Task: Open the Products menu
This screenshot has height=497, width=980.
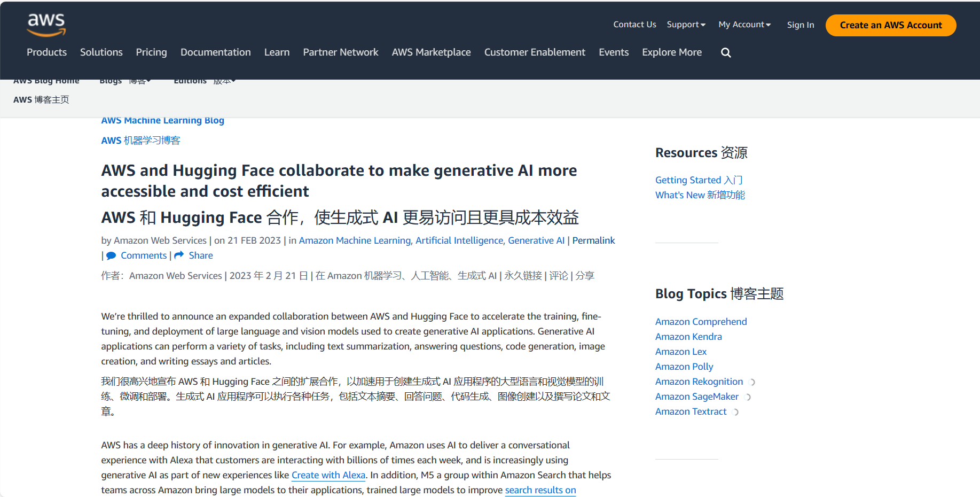Action: pos(47,52)
